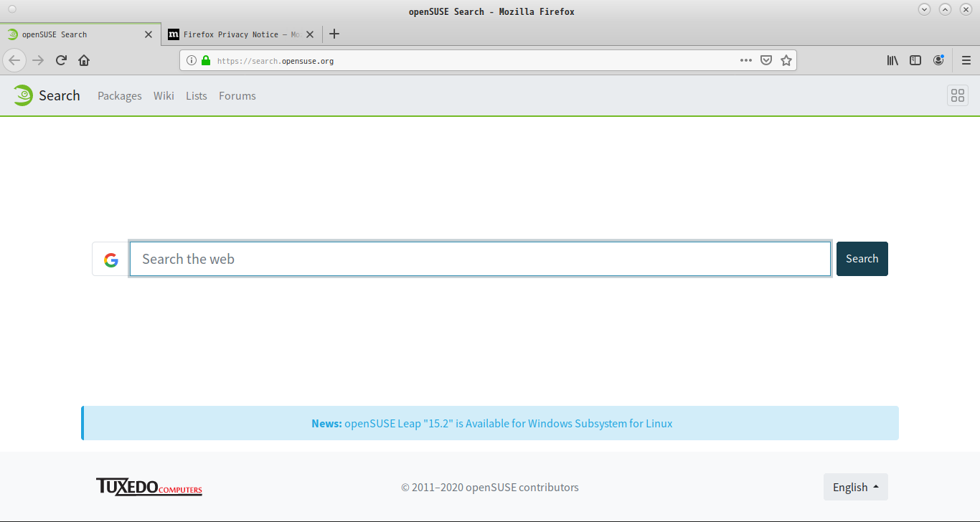Viewport: 980px width, 522px height.
Task: Click the browser Back arrow button
Action: click(x=14, y=60)
